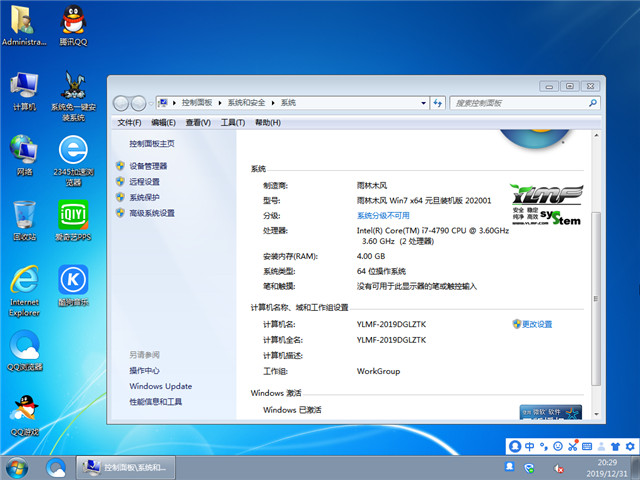Open 计算机 desktop icon

coord(24,91)
